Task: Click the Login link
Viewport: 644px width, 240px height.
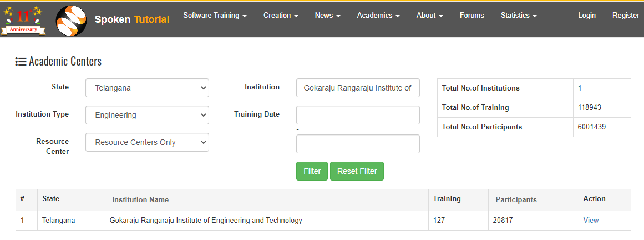Action: coord(587,15)
